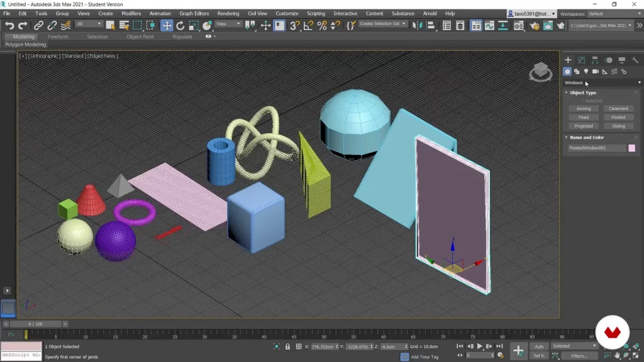Viewport: 644px width, 362px height.
Task: Collapse the Object Type rollout
Action: [583, 93]
